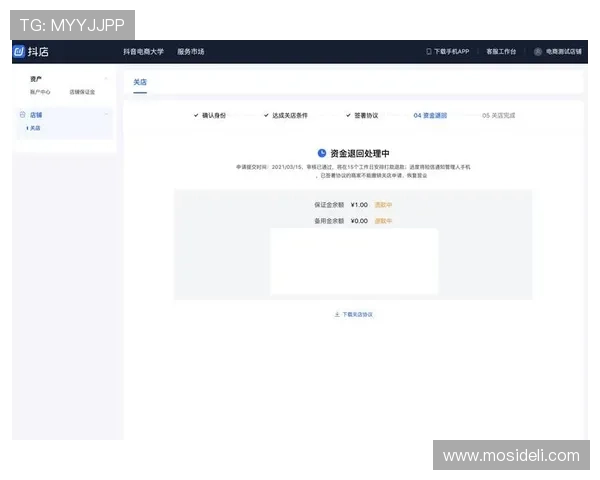Image resolution: width=600 pixels, height=480 pixels.
Task: Click the ¥0.00 balance value
Action: tap(359, 221)
